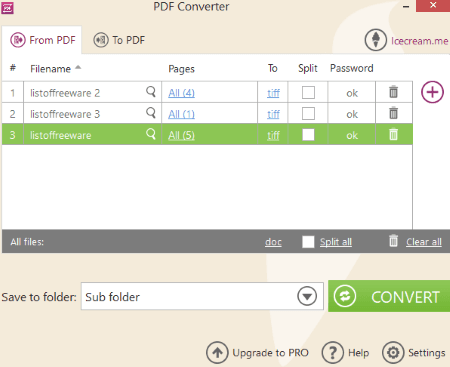Open Help via question mark icon
The height and width of the screenshot is (367, 450).
[333, 353]
